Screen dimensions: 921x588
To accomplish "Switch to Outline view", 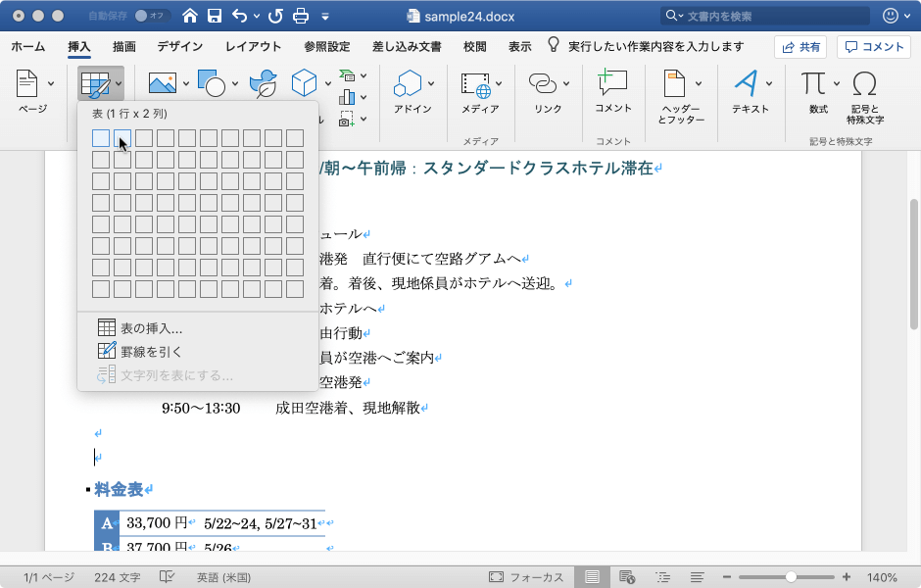I will point(662,577).
